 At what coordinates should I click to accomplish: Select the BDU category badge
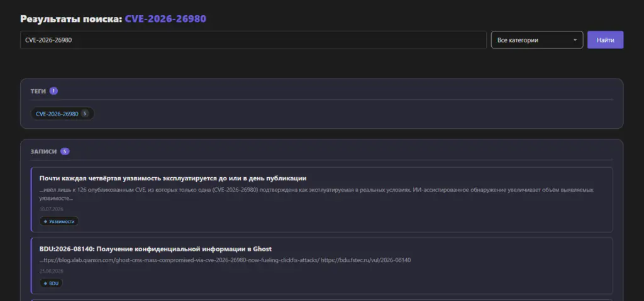pos(52,283)
